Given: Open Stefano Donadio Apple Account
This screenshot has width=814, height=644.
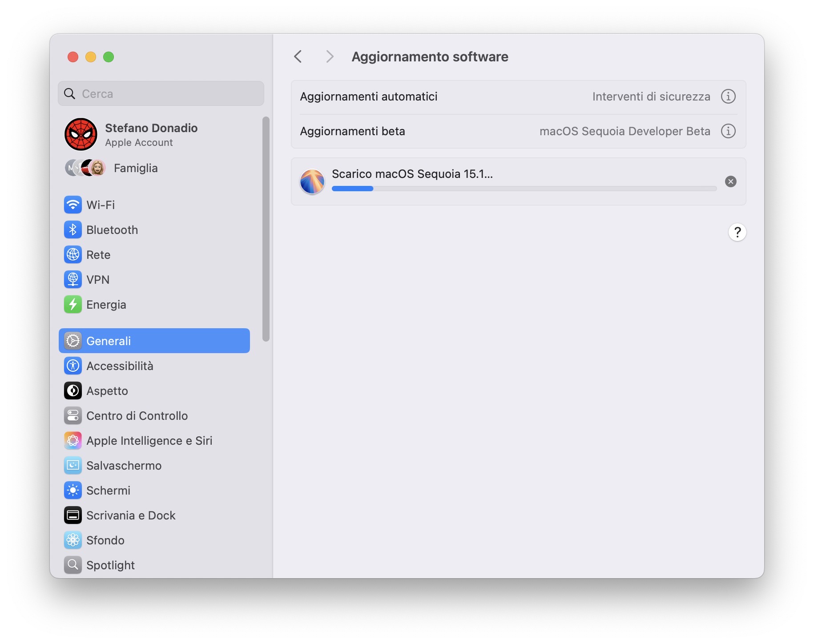Looking at the screenshot, I should [x=154, y=134].
